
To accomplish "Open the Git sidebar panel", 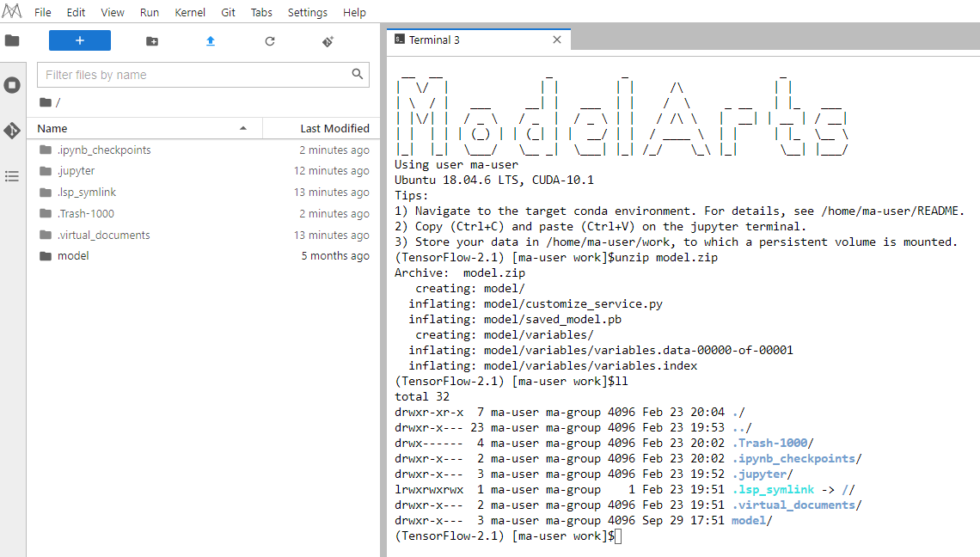I will point(12,130).
